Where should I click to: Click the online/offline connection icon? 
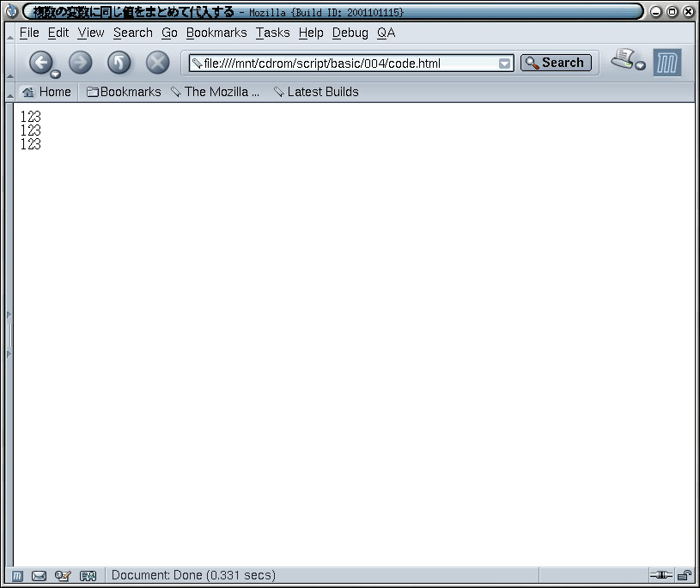pyautogui.click(x=660, y=575)
